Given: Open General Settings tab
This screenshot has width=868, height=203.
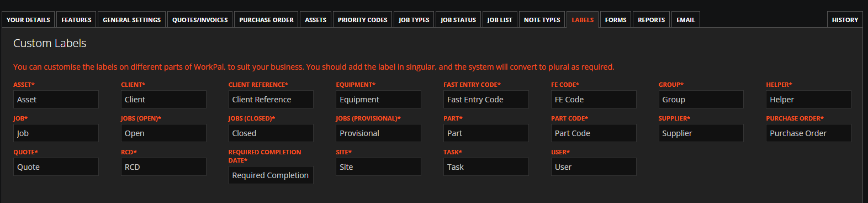Looking at the screenshot, I should [x=132, y=19].
